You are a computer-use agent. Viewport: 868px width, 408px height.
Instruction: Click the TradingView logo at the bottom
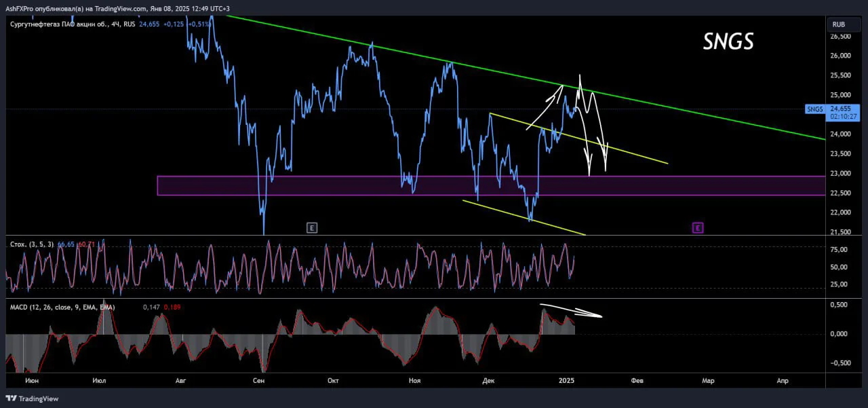[x=32, y=398]
